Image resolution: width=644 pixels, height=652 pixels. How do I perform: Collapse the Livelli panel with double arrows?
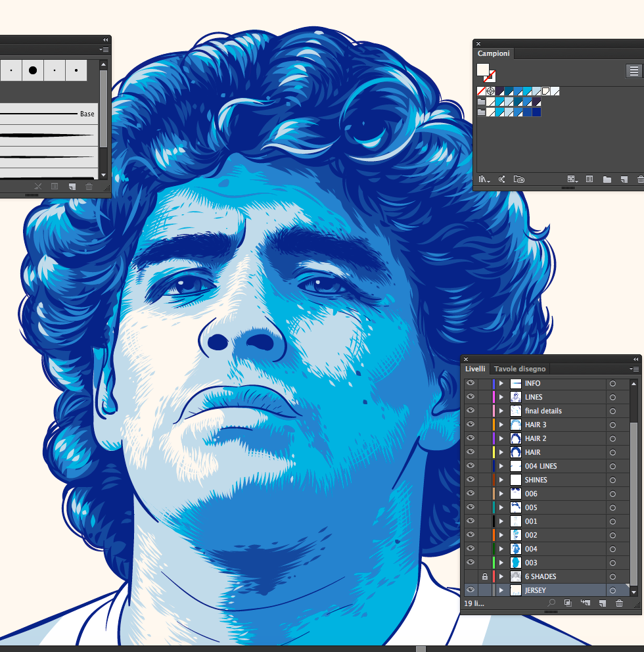(x=635, y=360)
